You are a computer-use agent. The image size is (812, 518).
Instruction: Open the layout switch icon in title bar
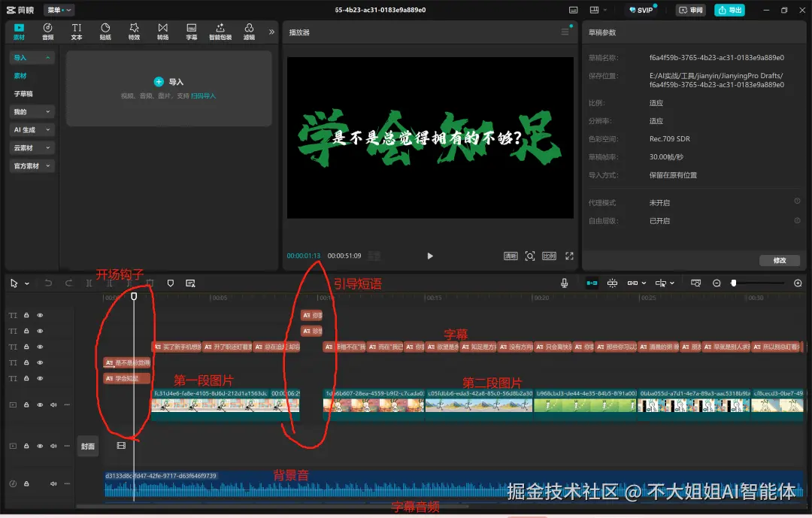(x=595, y=10)
